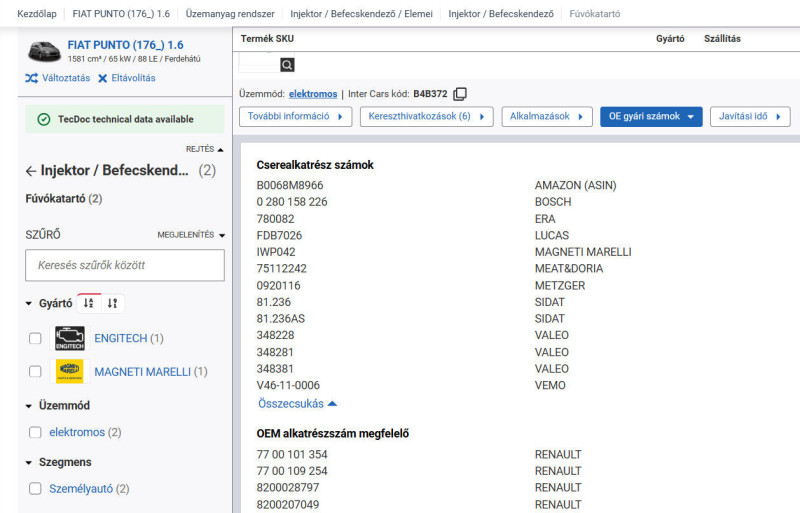The width and height of the screenshot is (800, 513).
Task: Select the part number FDB7026
Action: [279, 235]
